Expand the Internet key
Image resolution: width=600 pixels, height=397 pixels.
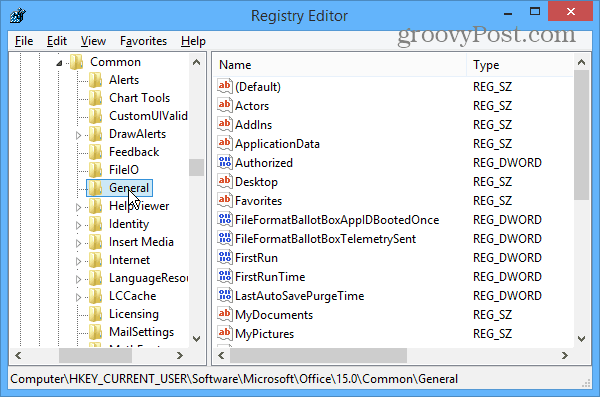point(78,261)
